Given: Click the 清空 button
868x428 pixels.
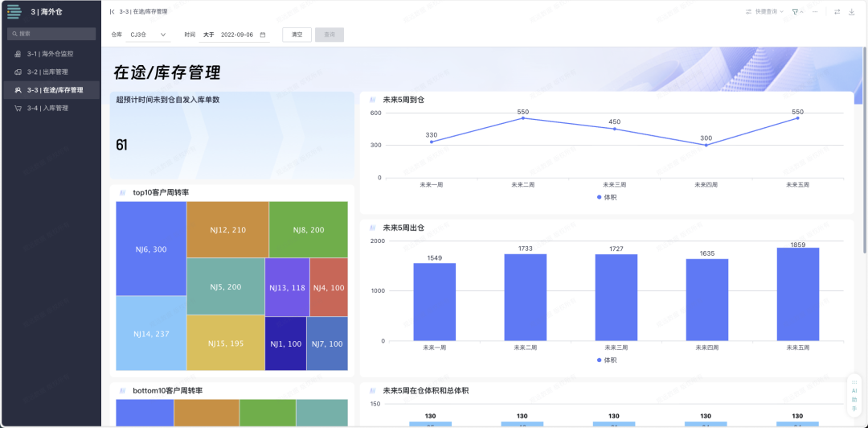Looking at the screenshot, I should click(x=297, y=35).
